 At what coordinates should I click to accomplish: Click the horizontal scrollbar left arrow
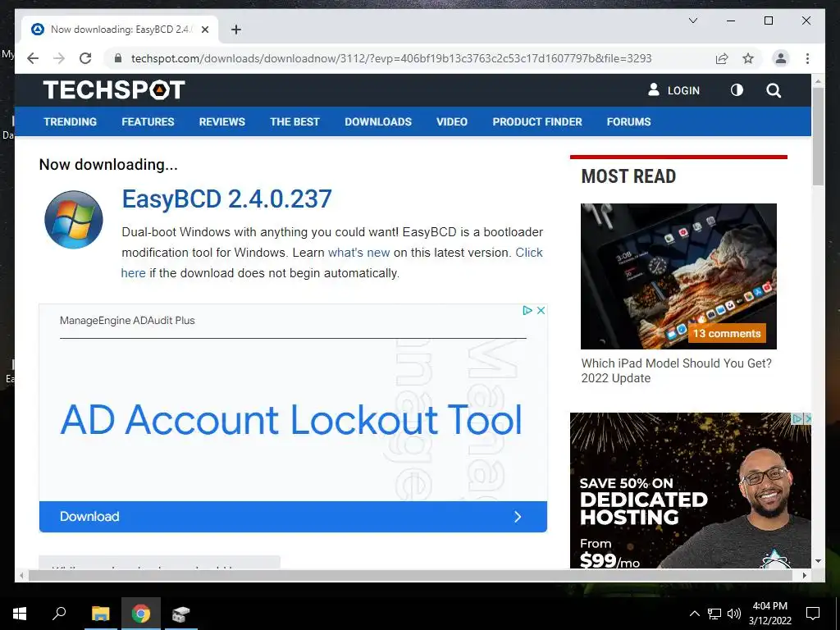[21, 575]
